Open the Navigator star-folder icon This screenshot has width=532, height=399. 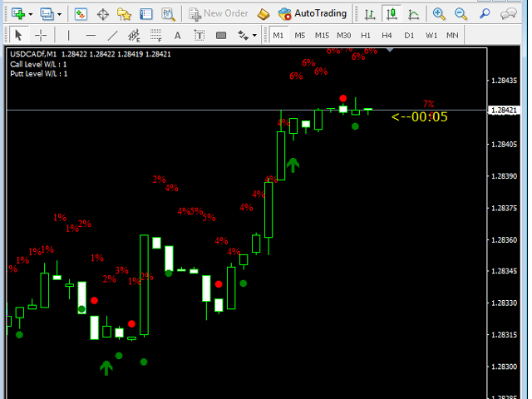click(x=124, y=13)
